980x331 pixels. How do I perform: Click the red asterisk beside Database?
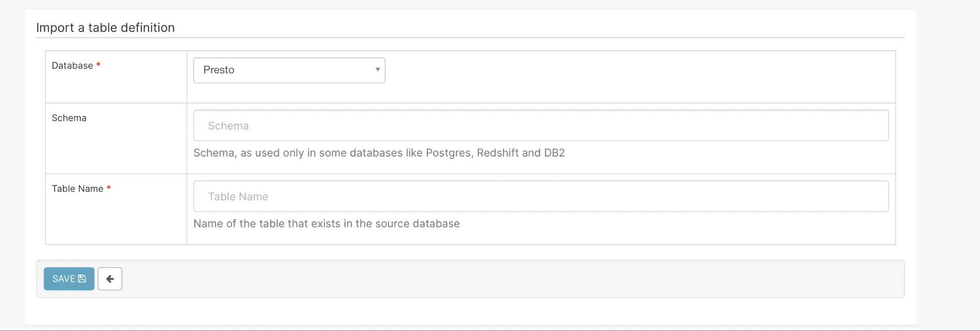(98, 65)
